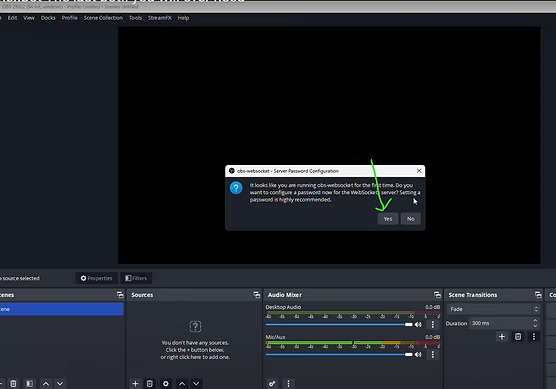Mute Mic/Aux speaker icon
The height and width of the screenshot is (389, 556).
tap(418, 354)
